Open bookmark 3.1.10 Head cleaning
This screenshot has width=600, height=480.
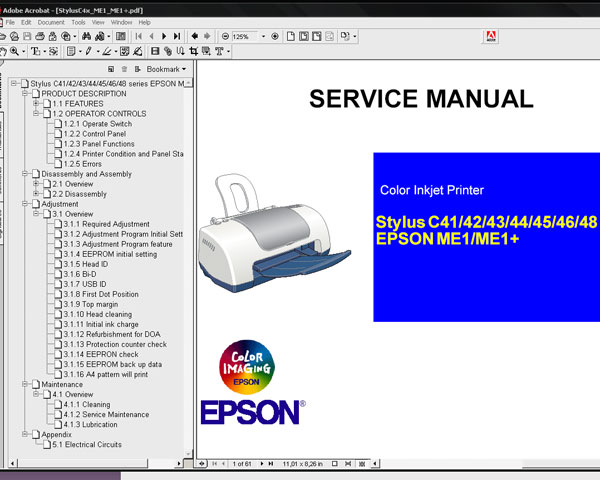pyautogui.click(x=98, y=314)
